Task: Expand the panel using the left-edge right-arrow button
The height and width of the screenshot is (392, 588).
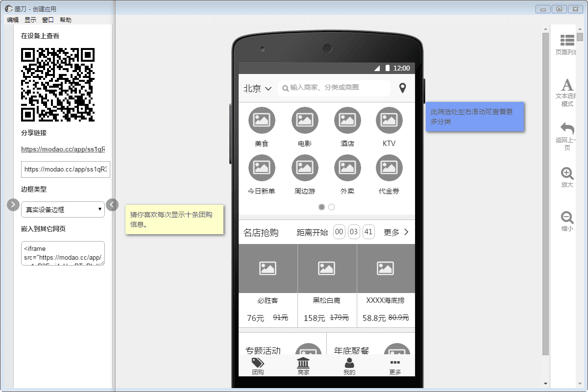Action: (13, 204)
